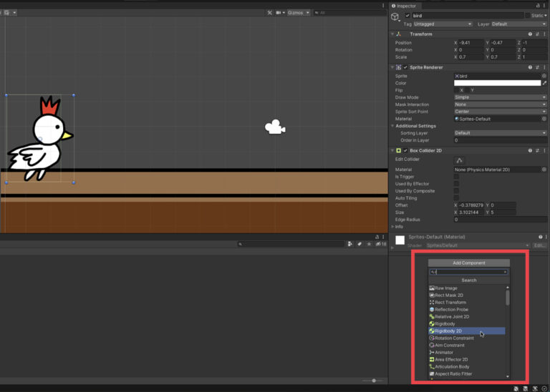Enable the Used By Effector checkbox
Viewport: 550px width, 392px height.
pos(456,184)
